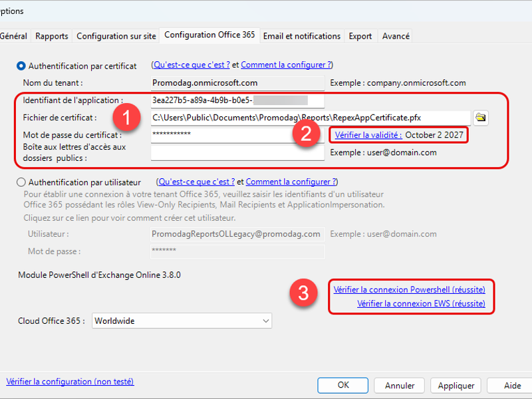The height and width of the screenshot is (399, 532).
Task: Click the OK button
Action: click(342, 385)
